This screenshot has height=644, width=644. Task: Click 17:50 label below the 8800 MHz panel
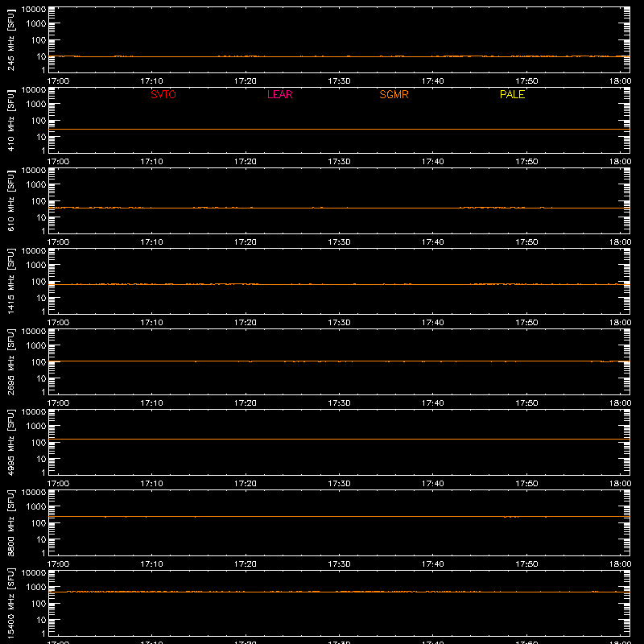[526, 564]
